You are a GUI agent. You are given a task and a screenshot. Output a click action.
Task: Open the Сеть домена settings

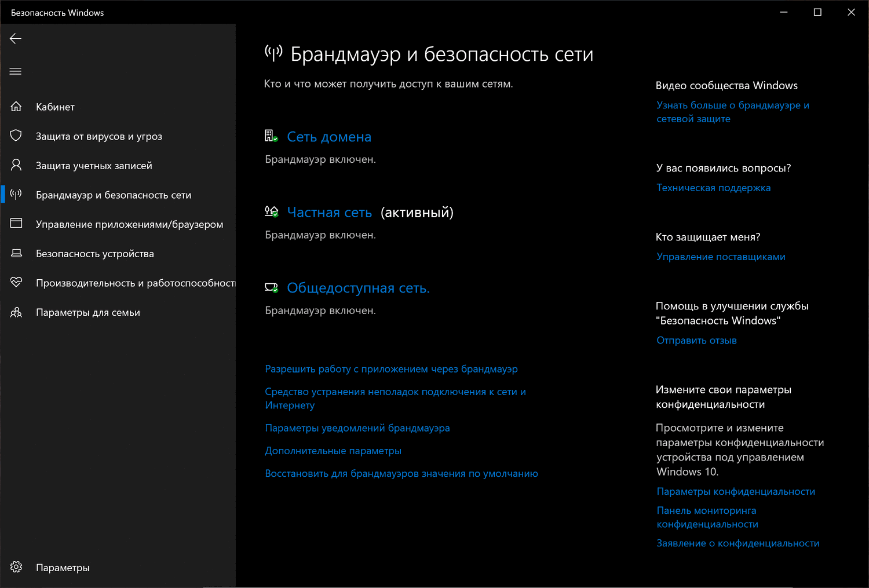click(329, 137)
